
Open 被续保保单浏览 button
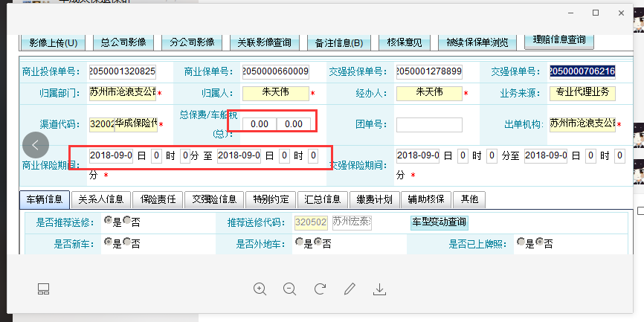tap(477, 42)
